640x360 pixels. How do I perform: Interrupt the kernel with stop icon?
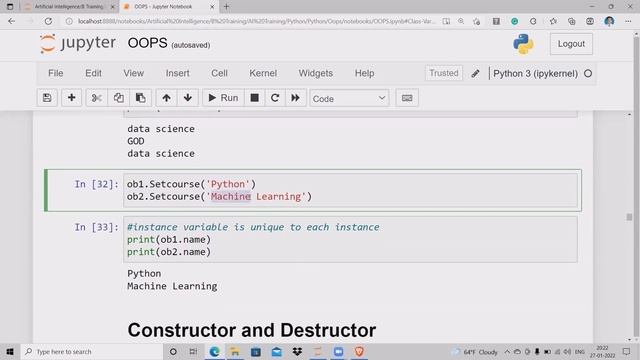tap(254, 98)
